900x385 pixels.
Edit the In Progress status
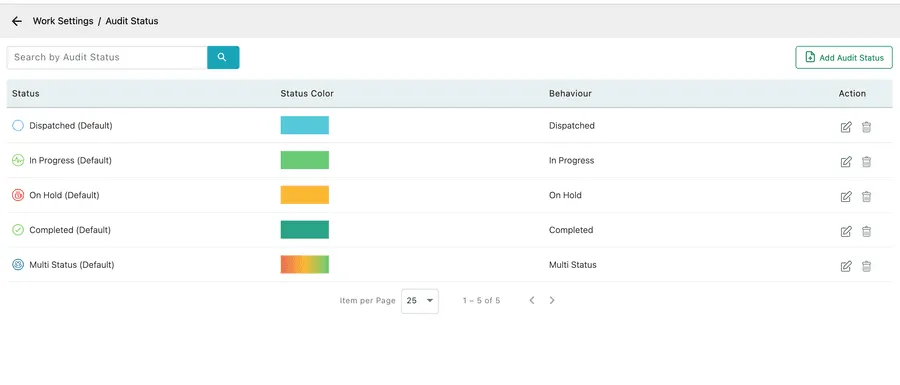click(845, 162)
